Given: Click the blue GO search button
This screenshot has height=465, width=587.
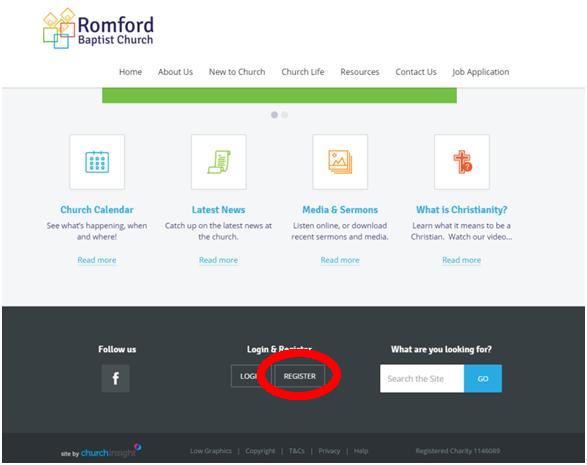Looking at the screenshot, I should click(483, 379).
